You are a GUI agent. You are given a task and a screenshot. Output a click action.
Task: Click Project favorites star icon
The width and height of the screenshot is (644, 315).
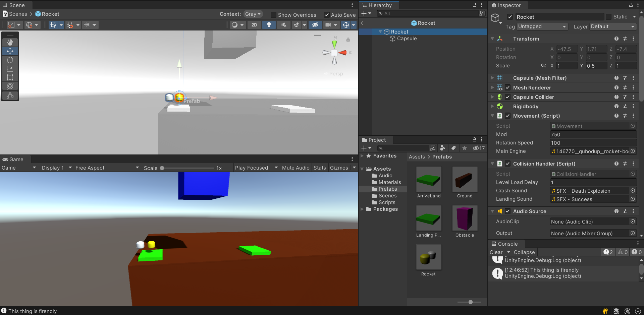pos(465,148)
